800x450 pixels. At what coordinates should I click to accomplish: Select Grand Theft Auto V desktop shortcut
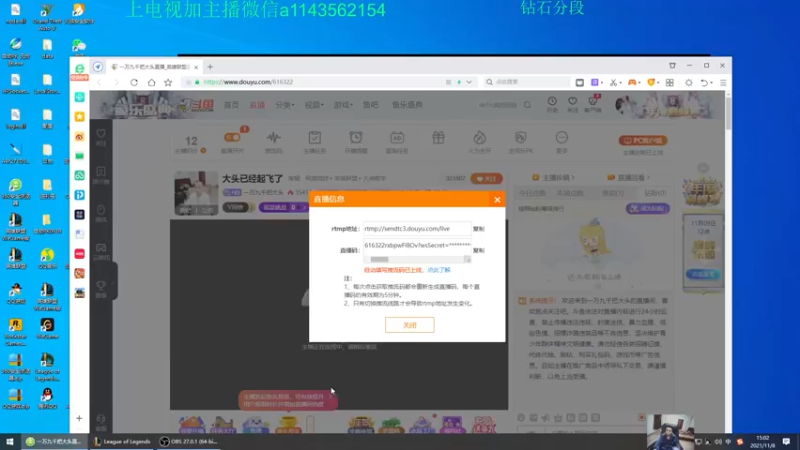(47, 15)
